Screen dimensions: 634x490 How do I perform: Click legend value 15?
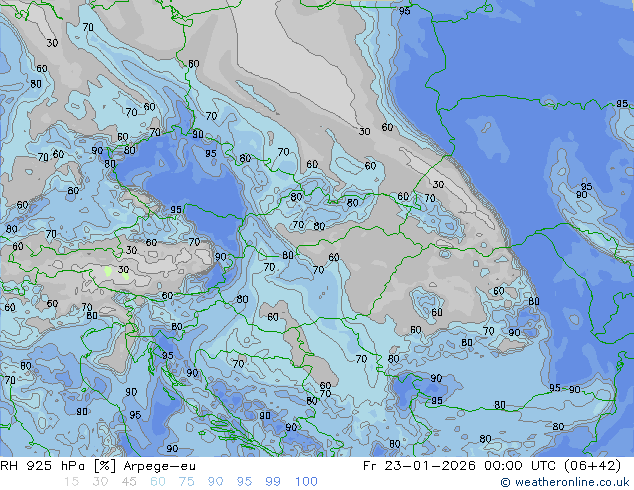coord(71,482)
